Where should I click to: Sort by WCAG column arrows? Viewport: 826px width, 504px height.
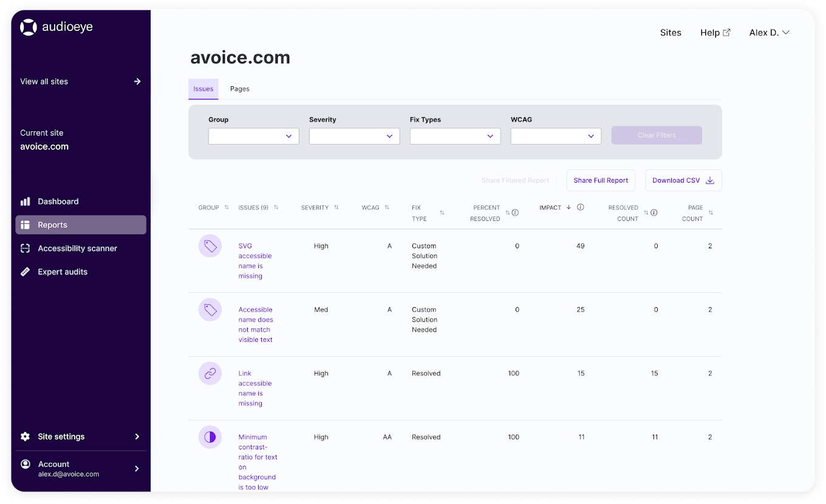point(386,208)
